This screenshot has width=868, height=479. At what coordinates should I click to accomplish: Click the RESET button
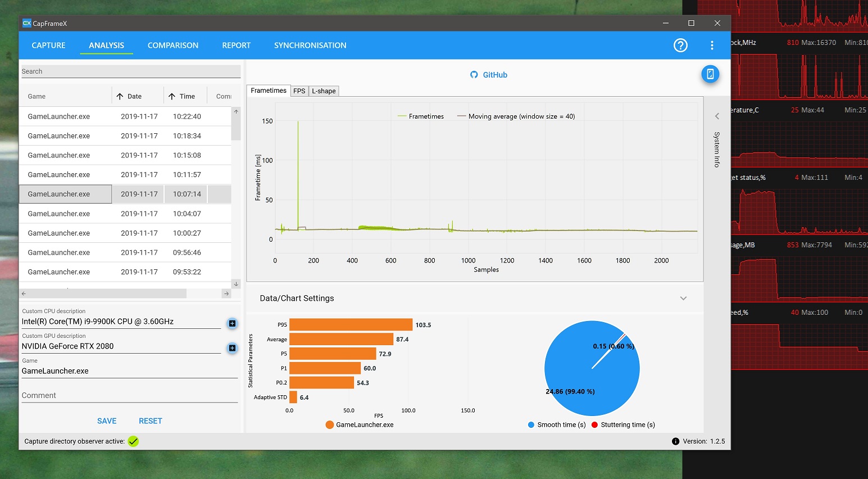point(150,421)
